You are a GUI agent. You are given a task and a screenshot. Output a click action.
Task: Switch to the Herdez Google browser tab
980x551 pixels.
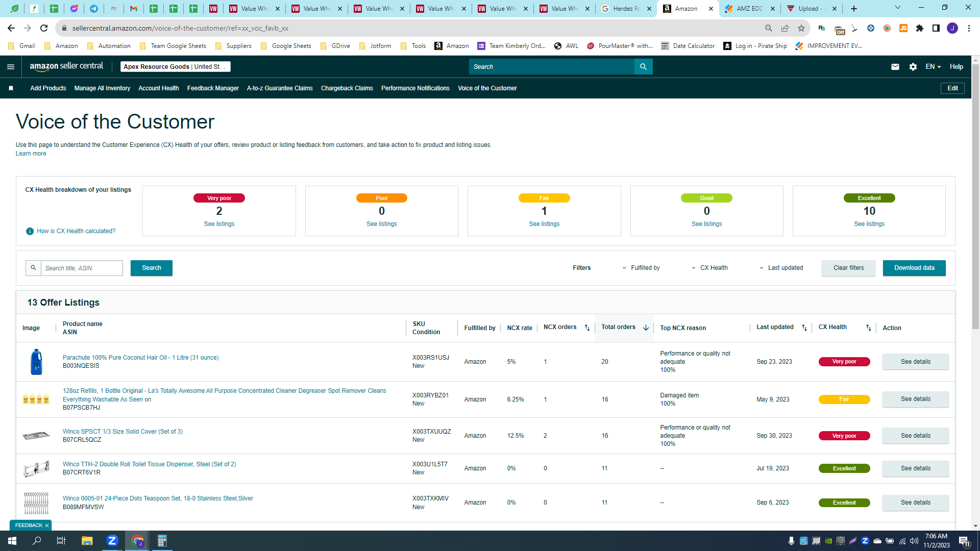pyautogui.click(x=627, y=9)
